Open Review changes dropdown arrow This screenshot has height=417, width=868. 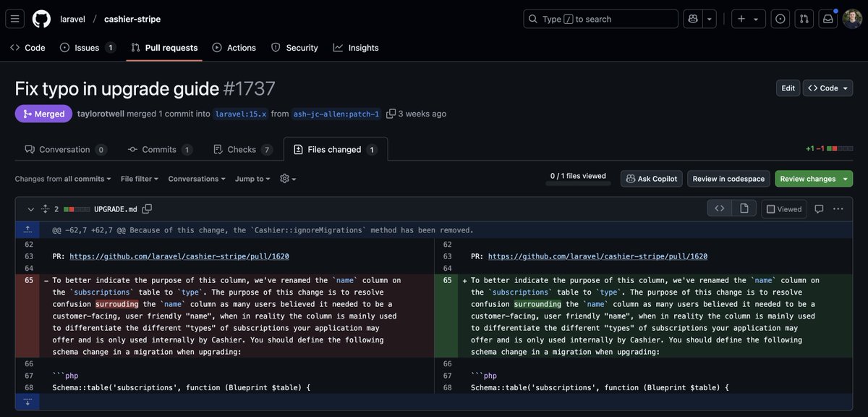click(846, 179)
